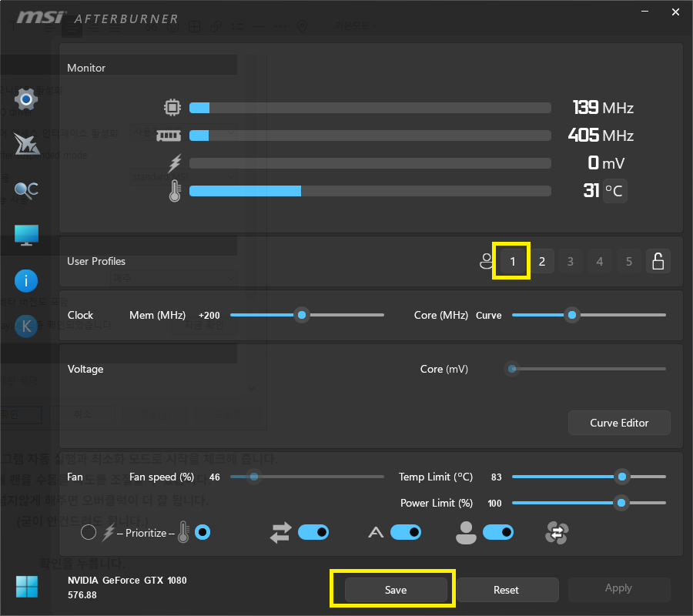The height and width of the screenshot is (616, 693).
Task: Click the driver version '576.88'
Action: click(82, 595)
